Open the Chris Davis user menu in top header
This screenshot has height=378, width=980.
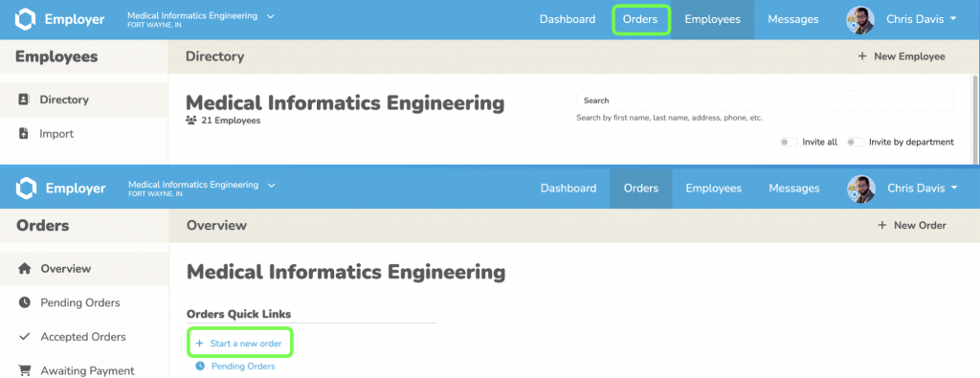point(901,19)
